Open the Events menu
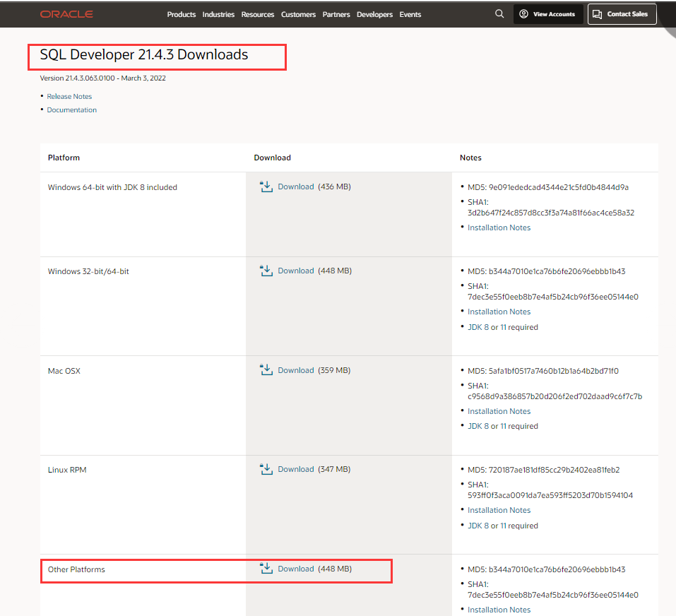This screenshot has height=616, width=676. (410, 14)
